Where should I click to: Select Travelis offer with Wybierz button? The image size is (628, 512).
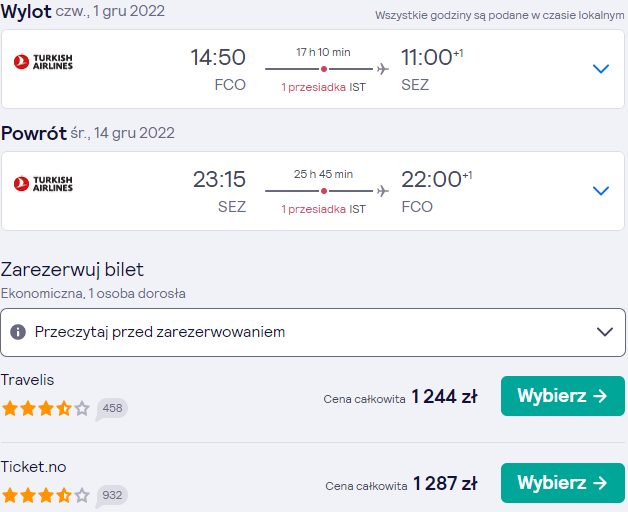tap(563, 396)
